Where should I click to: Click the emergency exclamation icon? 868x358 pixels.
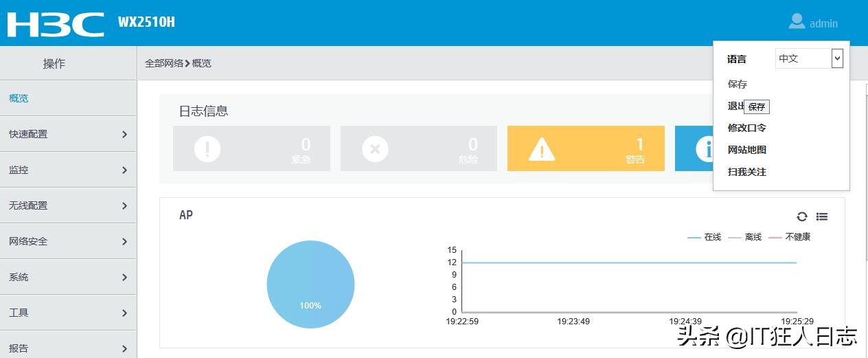pos(207,148)
